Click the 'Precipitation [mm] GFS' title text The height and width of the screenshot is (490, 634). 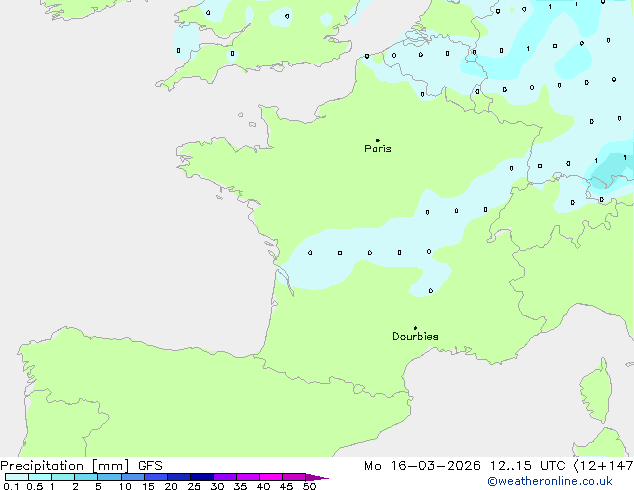point(81,466)
